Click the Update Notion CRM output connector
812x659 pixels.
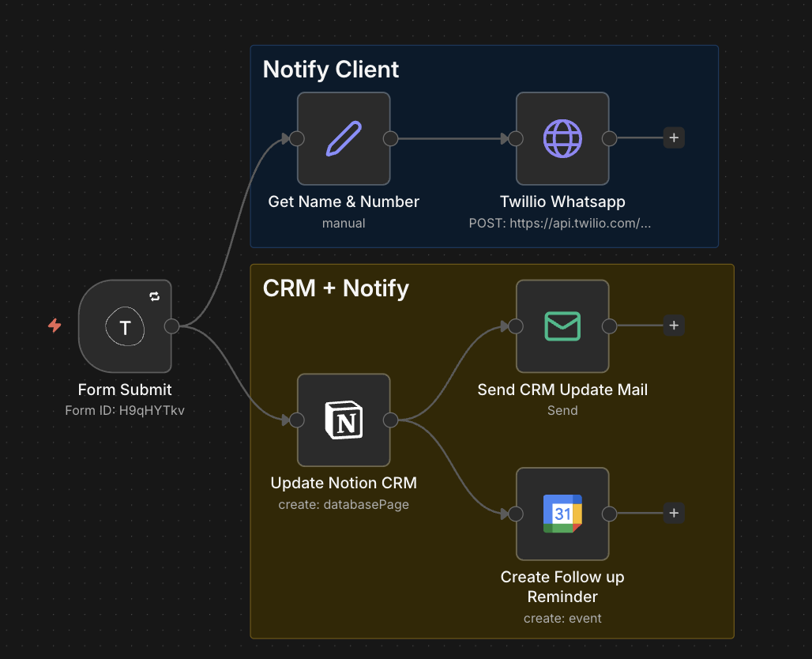[390, 420]
